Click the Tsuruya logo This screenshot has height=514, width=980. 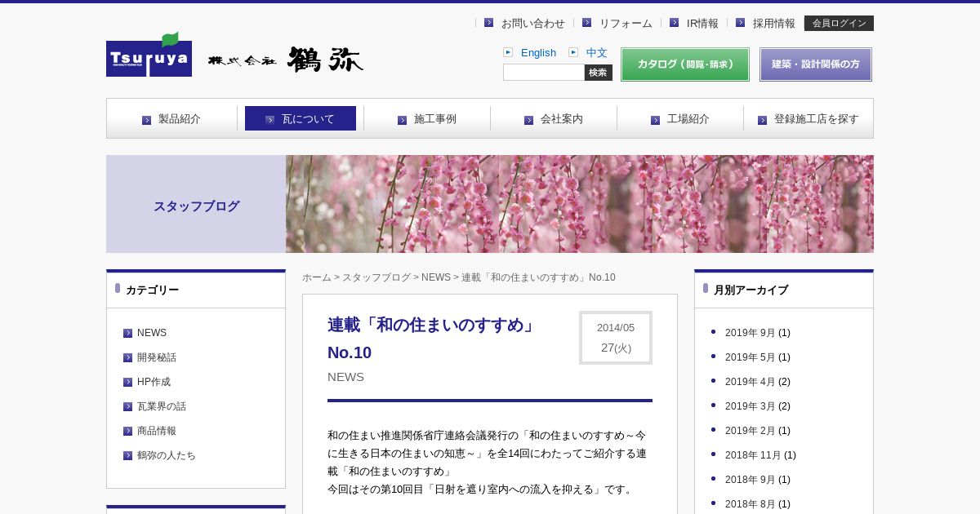(x=149, y=55)
